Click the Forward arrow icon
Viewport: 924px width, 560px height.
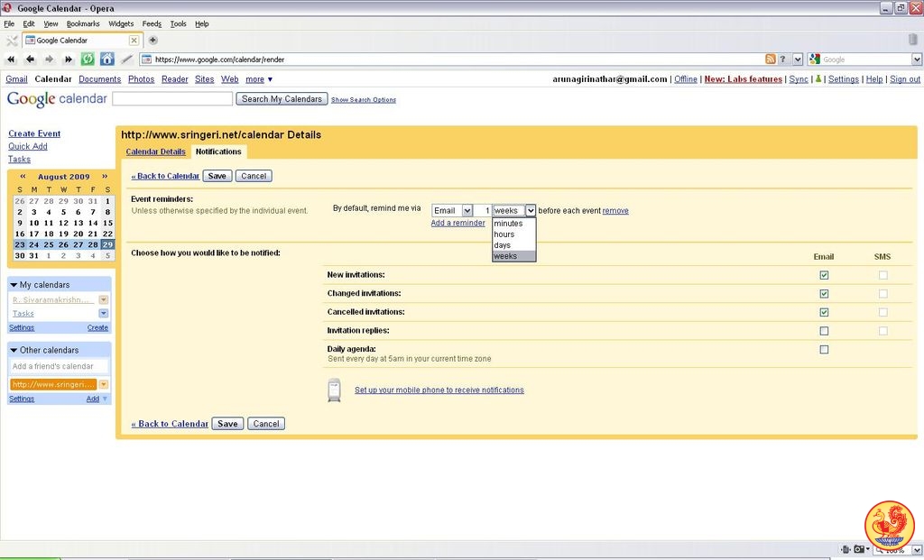point(50,60)
